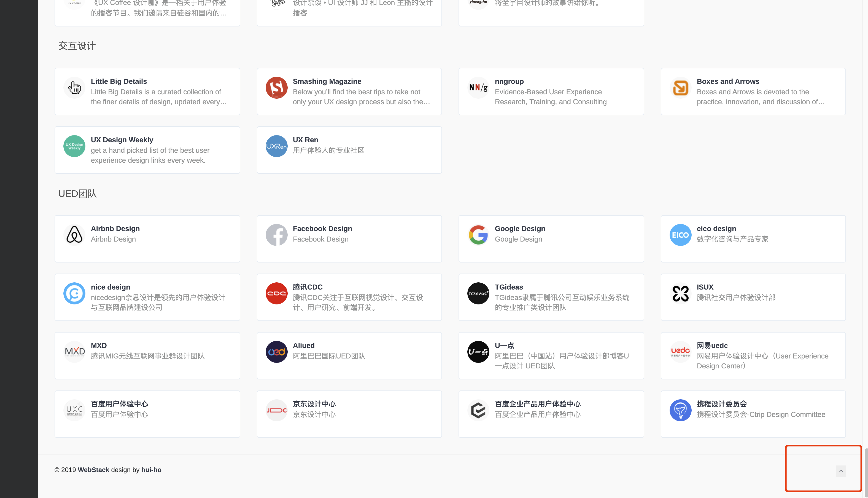Click the 京东设计中心 JDC logo
The image size is (868, 498).
pos(276,410)
